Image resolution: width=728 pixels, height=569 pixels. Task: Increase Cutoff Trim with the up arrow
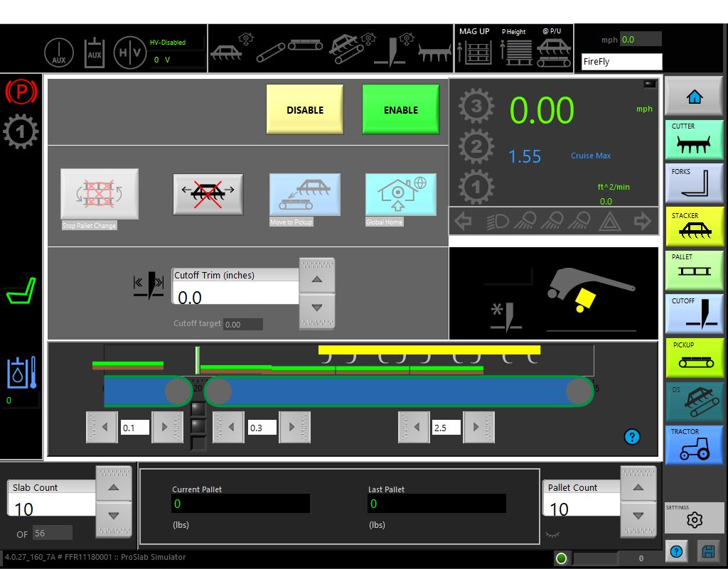pos(317,278)
